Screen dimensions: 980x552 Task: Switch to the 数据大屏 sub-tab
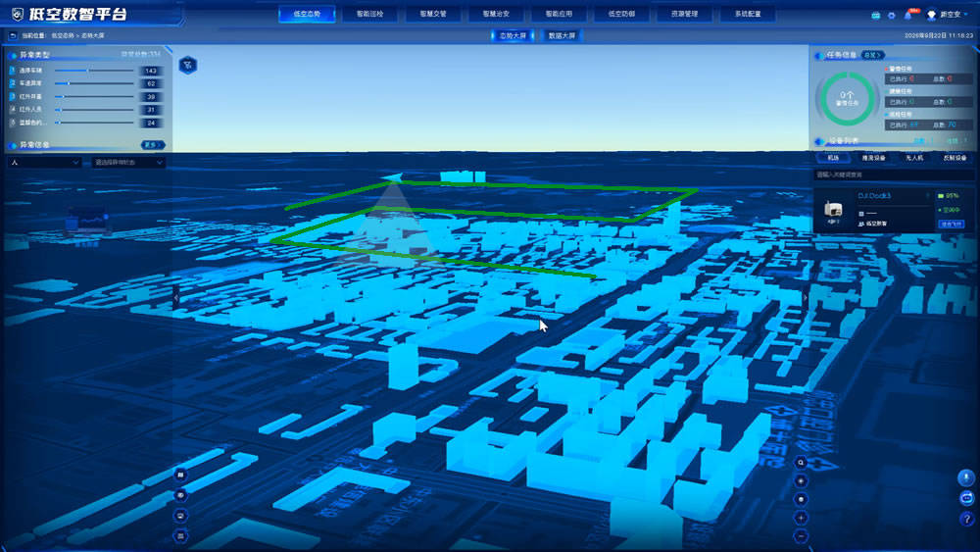pyautogui.click(x=562, y=35)
